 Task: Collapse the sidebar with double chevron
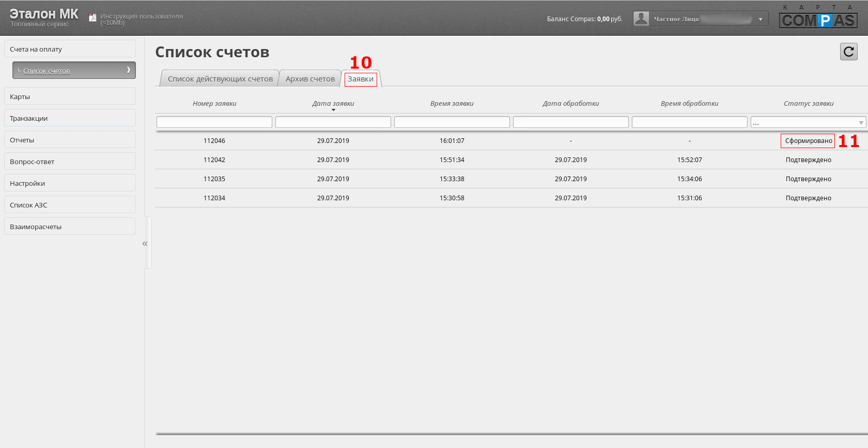145,243
